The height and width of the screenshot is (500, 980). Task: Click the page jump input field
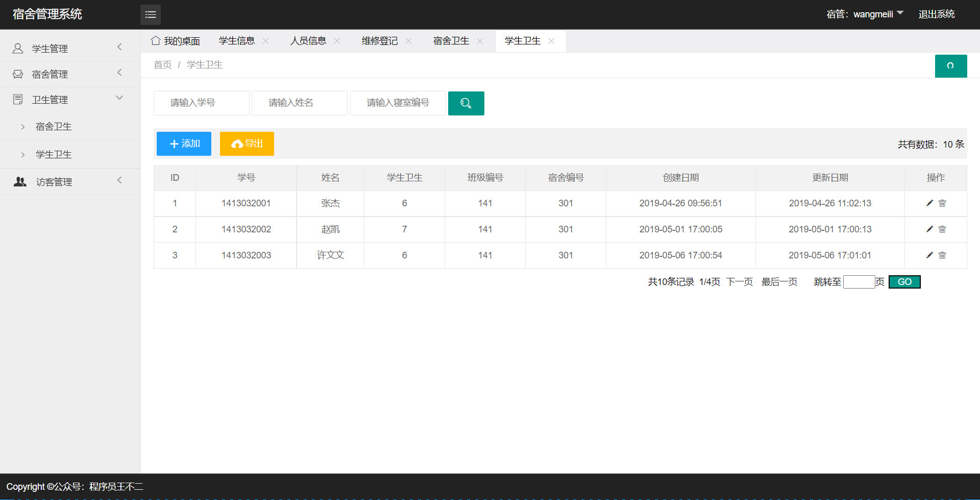[x=860, y=281]
